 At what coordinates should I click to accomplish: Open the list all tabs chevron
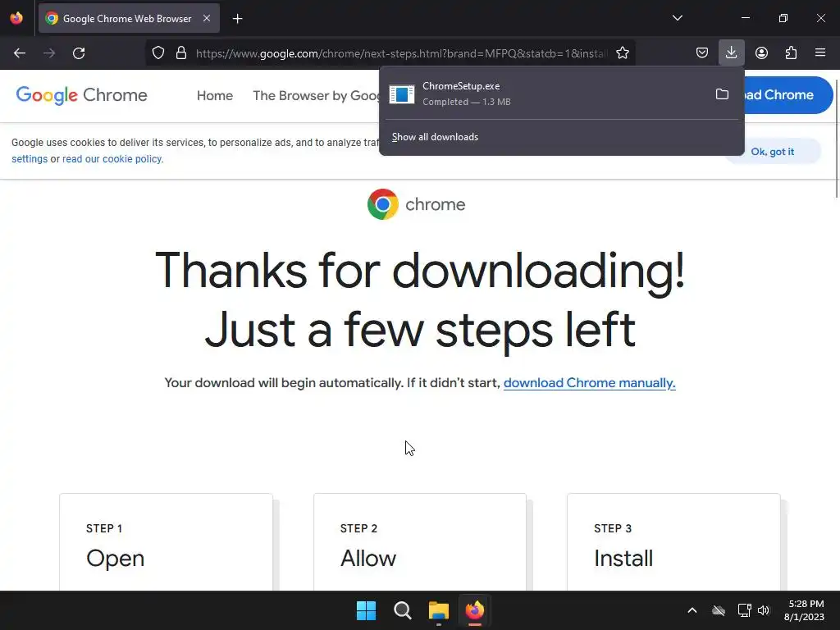coord(677,18)
